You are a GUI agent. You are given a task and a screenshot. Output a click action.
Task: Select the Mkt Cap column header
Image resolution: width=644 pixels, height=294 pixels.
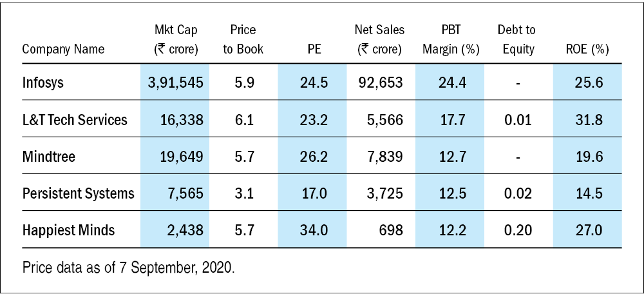click(175, 40)
